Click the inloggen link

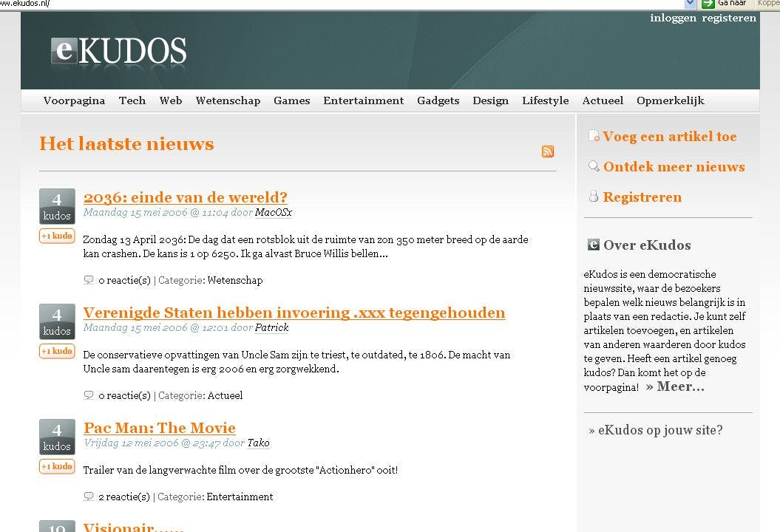[x=672, y=18]
